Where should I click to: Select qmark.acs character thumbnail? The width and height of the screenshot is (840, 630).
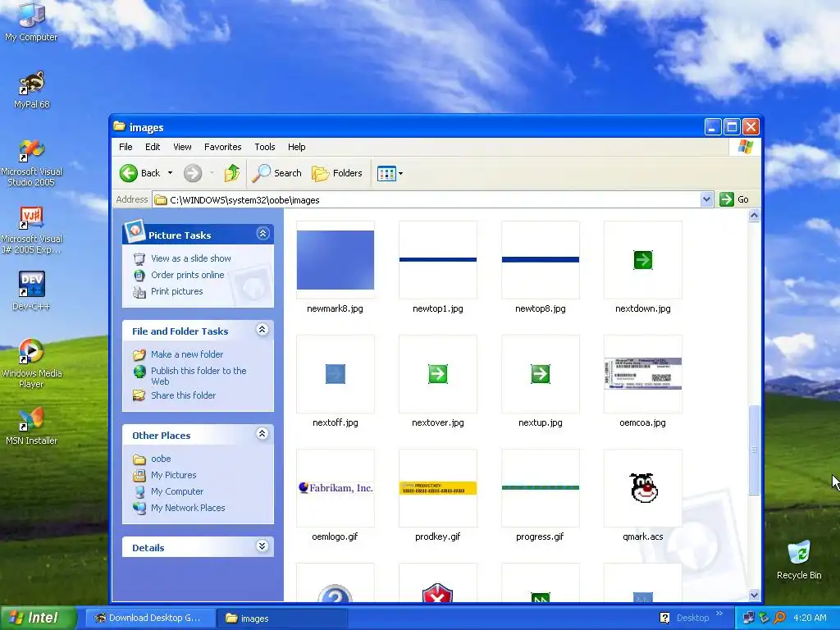(x=643, y=488)
